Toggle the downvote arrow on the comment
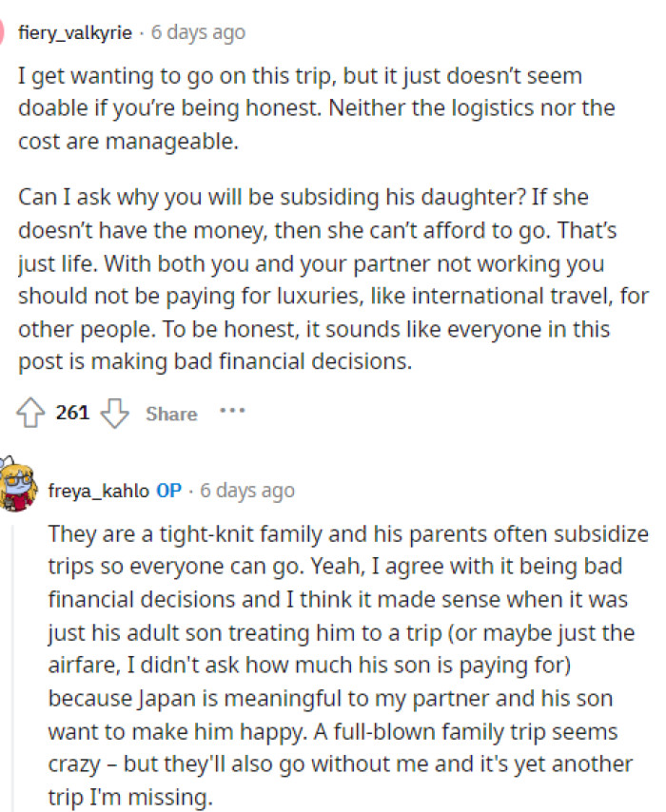 [x=114, y=414]
